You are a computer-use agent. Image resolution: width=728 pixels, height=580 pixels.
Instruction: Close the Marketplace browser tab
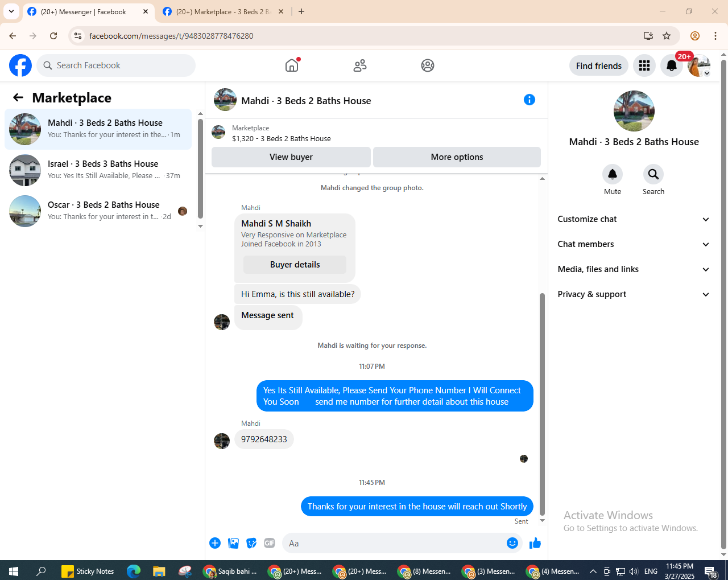tap(281, 11)
